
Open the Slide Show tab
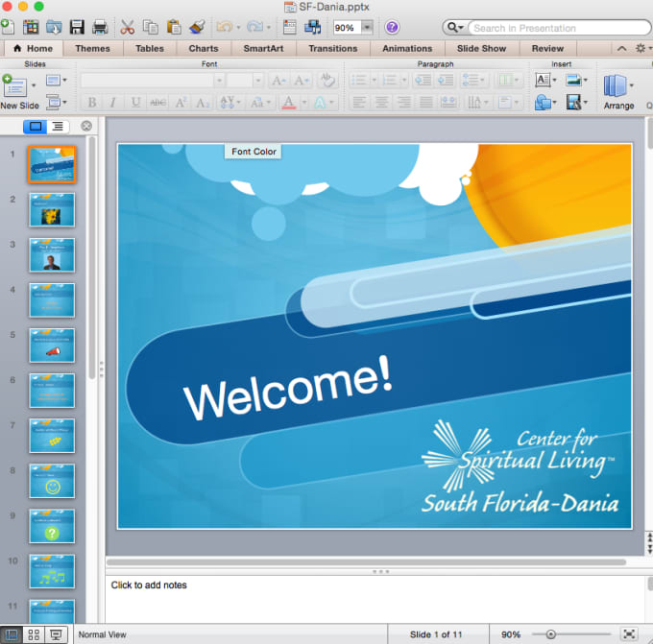click(481, 48)
